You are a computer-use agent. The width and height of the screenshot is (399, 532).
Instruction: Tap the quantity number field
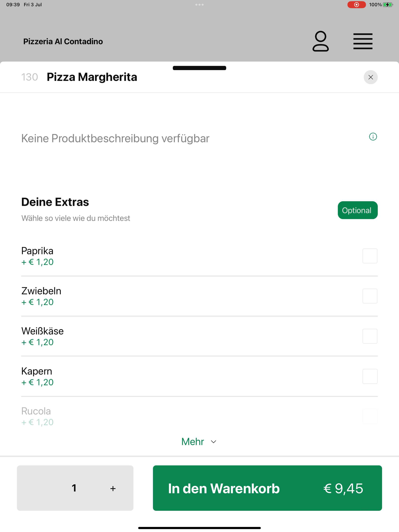(x=74, y=488)
